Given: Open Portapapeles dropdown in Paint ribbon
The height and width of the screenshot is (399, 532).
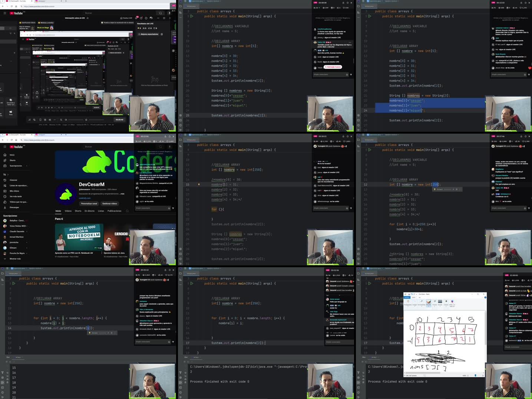Looking at the screenshot, I should click(x=408, y=302).
